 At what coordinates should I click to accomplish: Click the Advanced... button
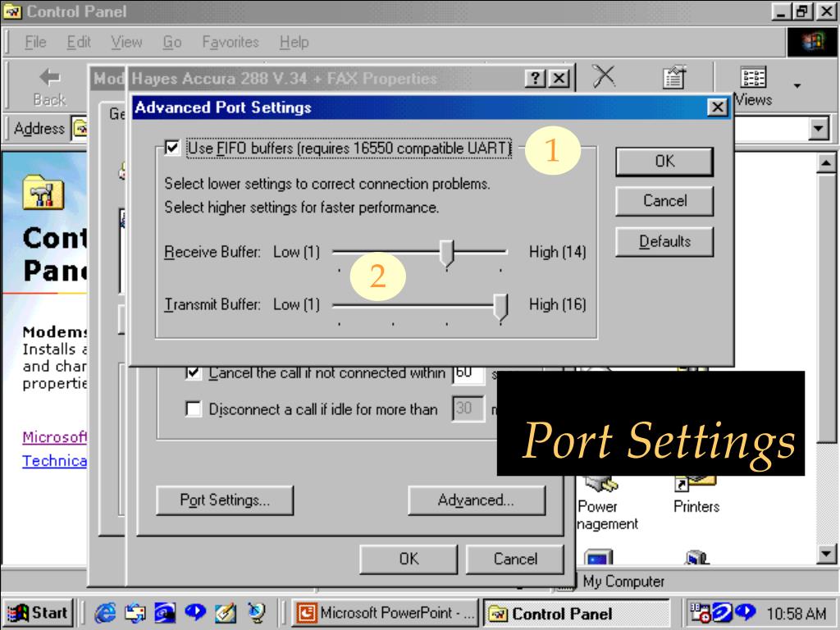[477, 500]
